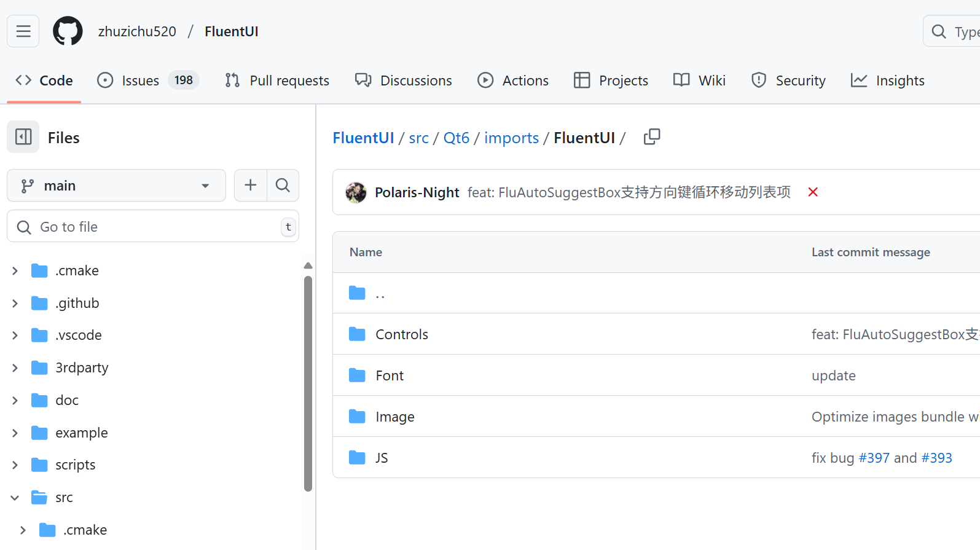Select the scripts folder in the tree
This screenshot has height=550, width=980.
tap(76, 465)
